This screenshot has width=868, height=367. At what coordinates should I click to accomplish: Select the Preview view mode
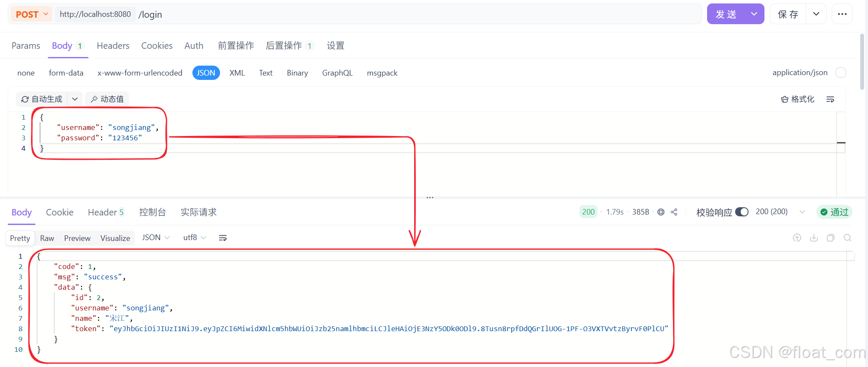point(77,238)
